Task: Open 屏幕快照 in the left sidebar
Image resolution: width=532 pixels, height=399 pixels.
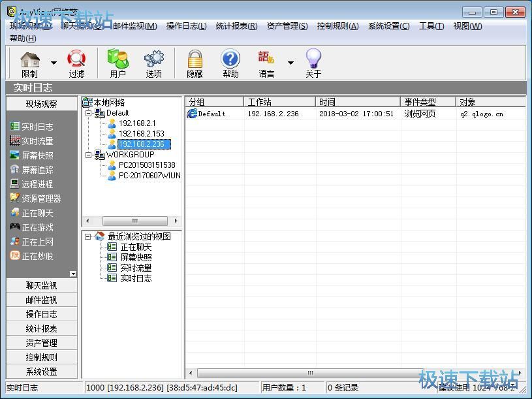Action: 31,155
